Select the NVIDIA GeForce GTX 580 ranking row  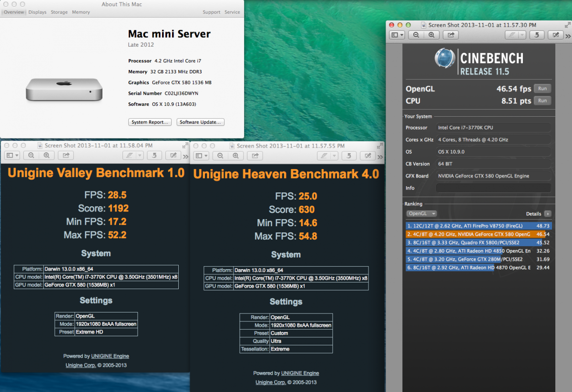pos(479,234)
